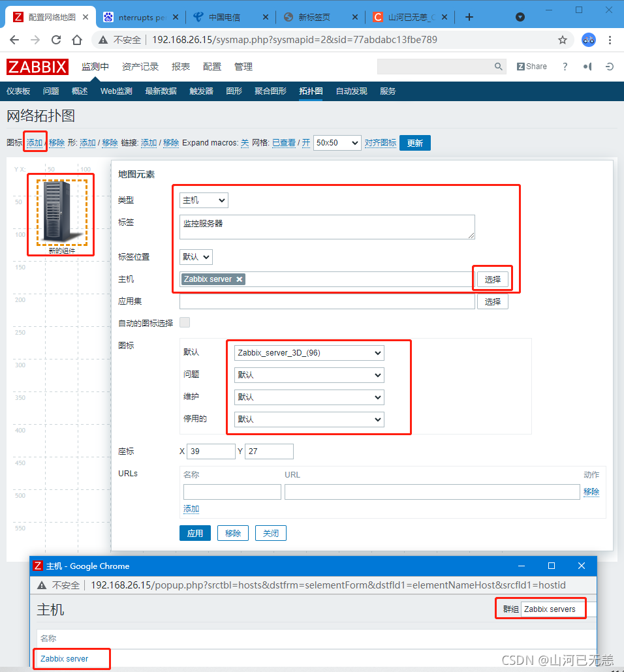This screenshot has width=624, height=672.
Task: Open the 维护 icon dropdown
Action: pos(309,397)
